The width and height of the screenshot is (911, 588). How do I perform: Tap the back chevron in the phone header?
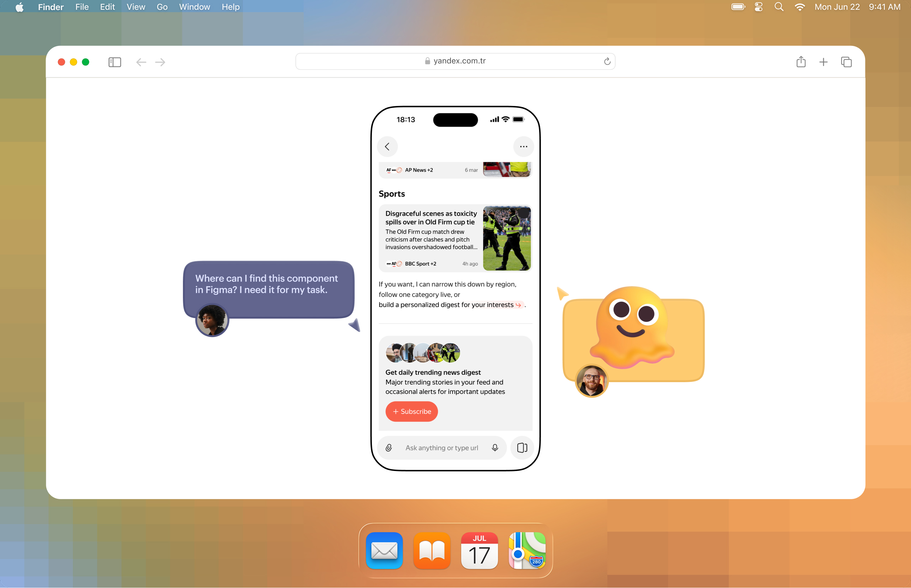(387, 146)
